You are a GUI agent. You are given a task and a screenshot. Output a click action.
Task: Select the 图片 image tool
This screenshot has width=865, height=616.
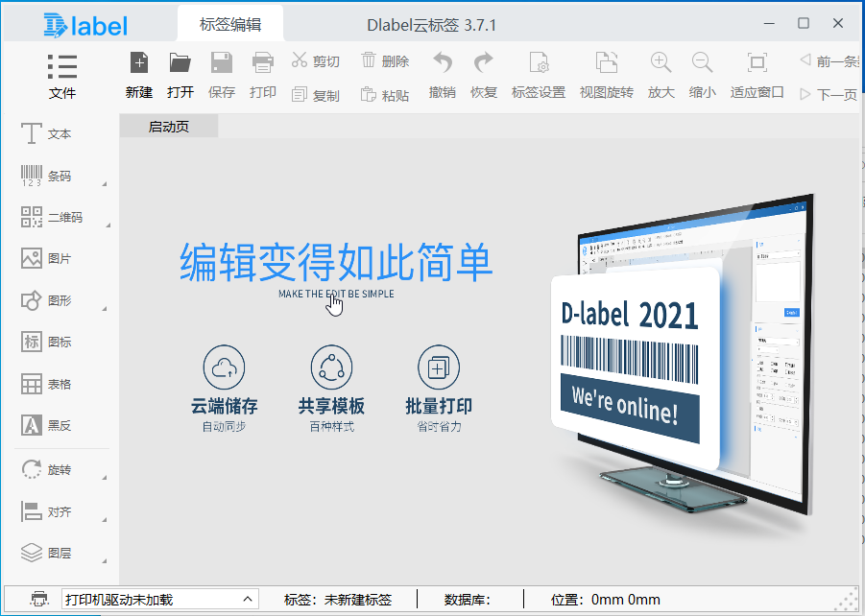[x=46, y=258]
